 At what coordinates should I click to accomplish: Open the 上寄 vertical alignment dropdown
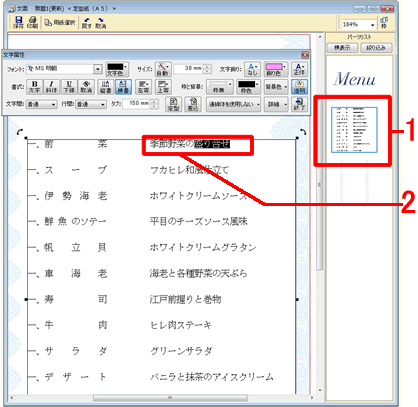tap(163, 87)
